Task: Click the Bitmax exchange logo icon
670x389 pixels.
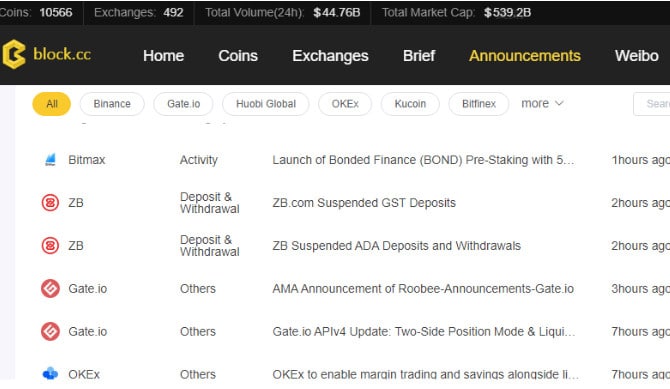Action: pyautogui.click(x=50, y=159)
